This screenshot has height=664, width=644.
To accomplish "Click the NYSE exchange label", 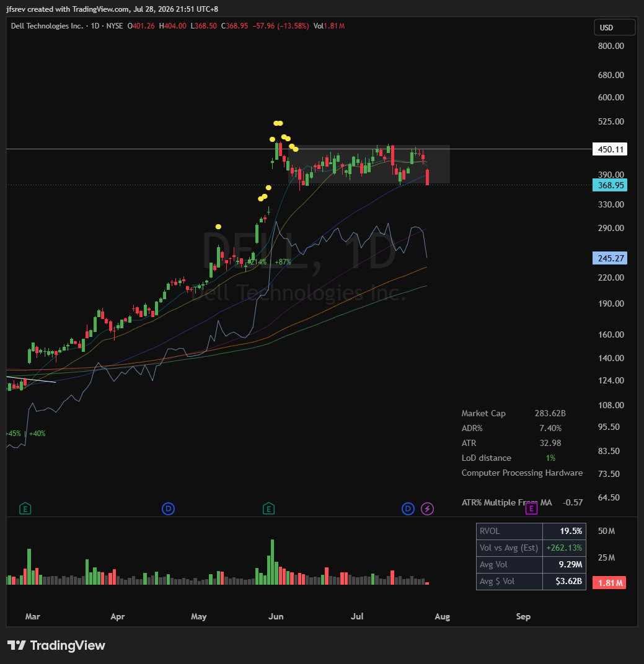I will tap(115, 26).
